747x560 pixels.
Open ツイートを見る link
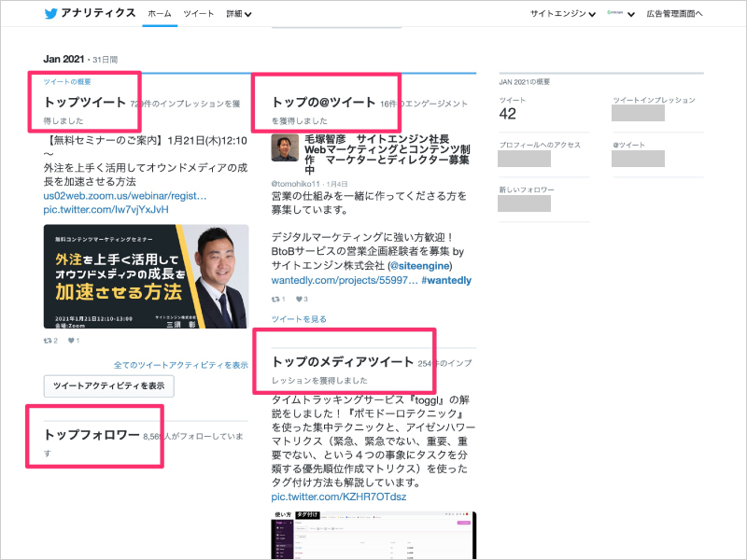click(299, 319)
